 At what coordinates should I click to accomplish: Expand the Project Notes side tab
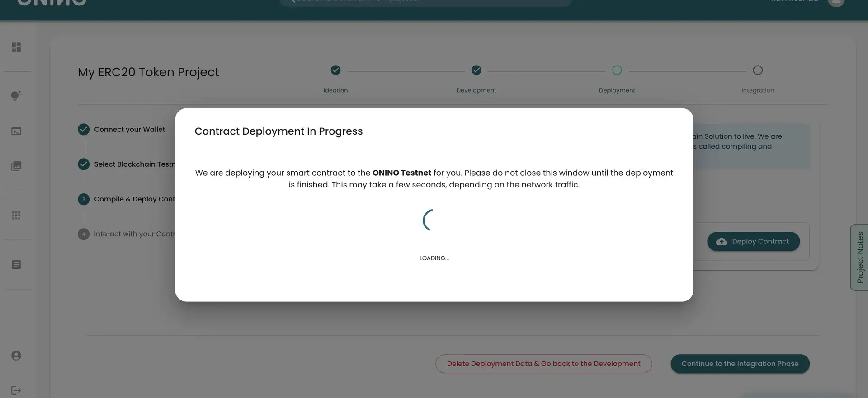[x=859, y=257]
